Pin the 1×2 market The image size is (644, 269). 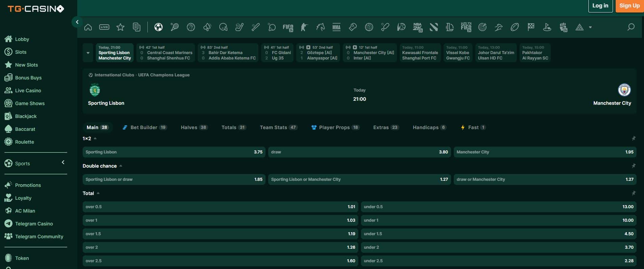634,139
